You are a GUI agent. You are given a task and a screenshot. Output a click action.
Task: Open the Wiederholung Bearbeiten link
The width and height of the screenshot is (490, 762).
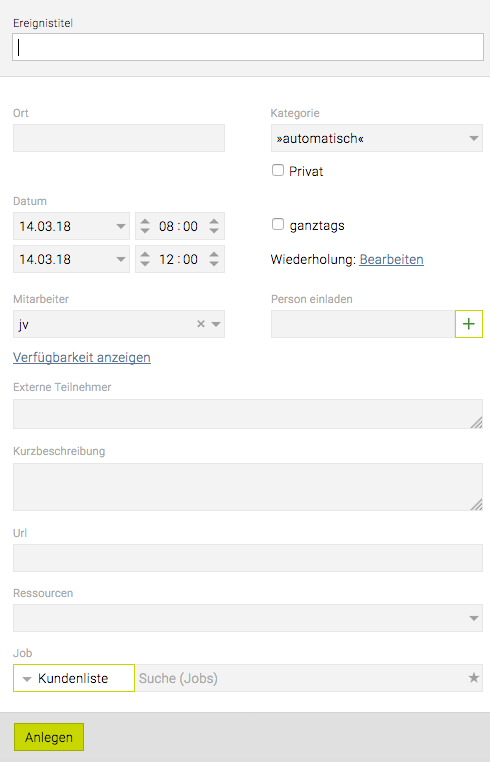coord(391,260)
